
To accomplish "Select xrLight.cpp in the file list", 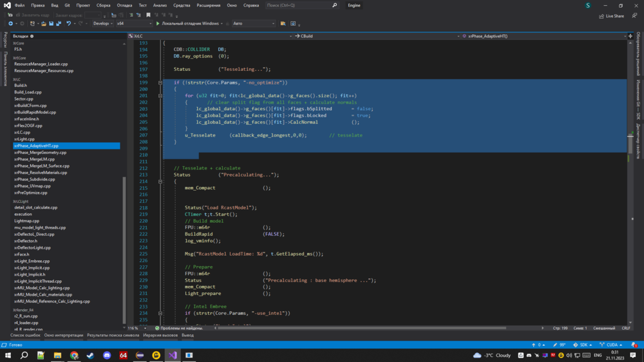I will pos(24,139).
